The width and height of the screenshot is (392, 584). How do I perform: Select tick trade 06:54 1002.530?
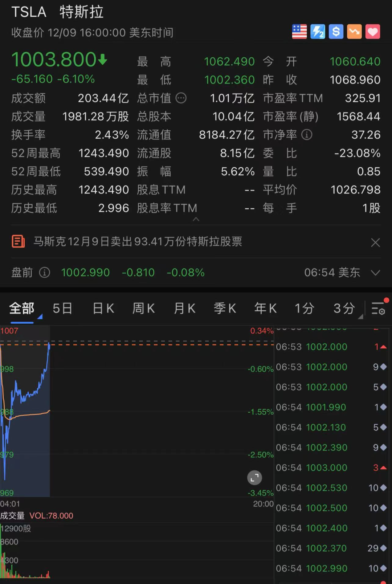click(x=331, y=488)
